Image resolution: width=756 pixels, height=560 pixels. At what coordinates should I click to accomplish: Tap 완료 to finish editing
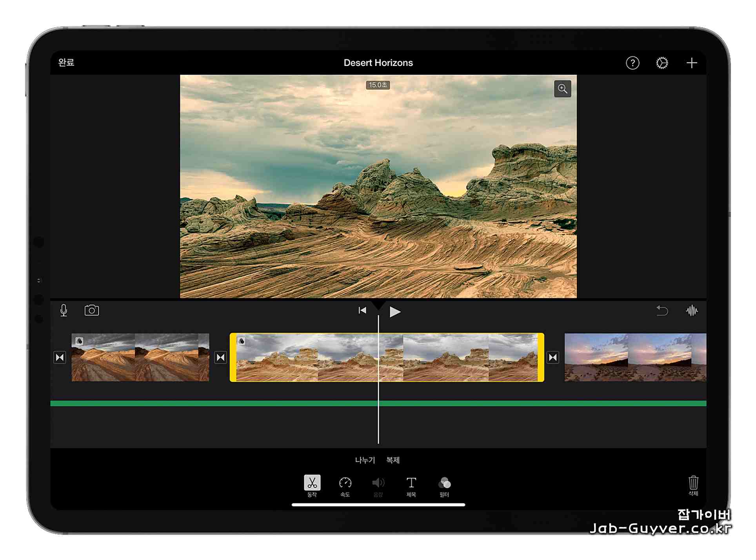pyautogui.click(x=66, y=62)
